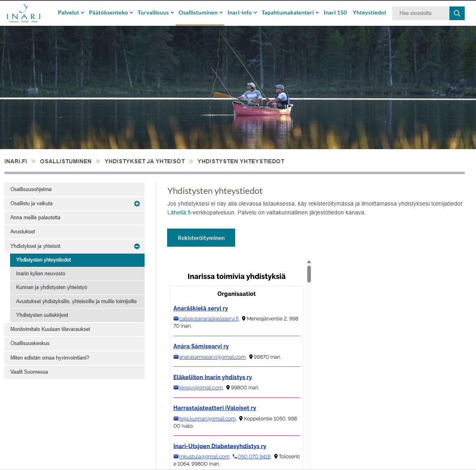The height and width of the screenshot is (470, 476).
Task: Collapse Yhdistykset ja yhteisöt with minus icon
Action: [x=137, y=246]
